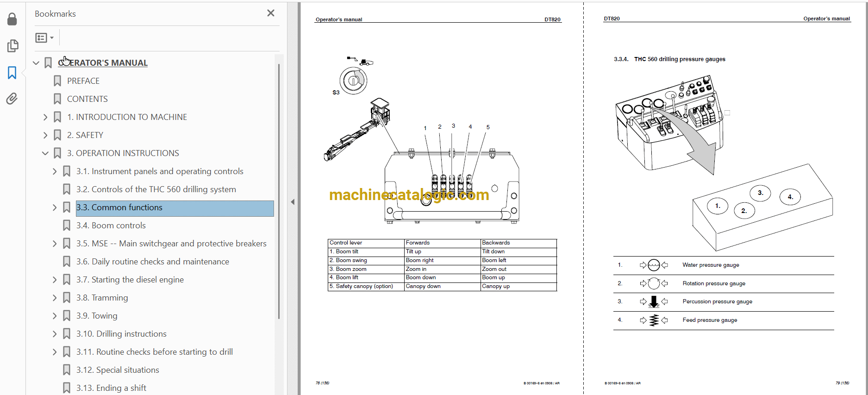Select 3.3. Common functions bookmark
The width and height of the screenshot is (868, 395).
pos(175,207)
